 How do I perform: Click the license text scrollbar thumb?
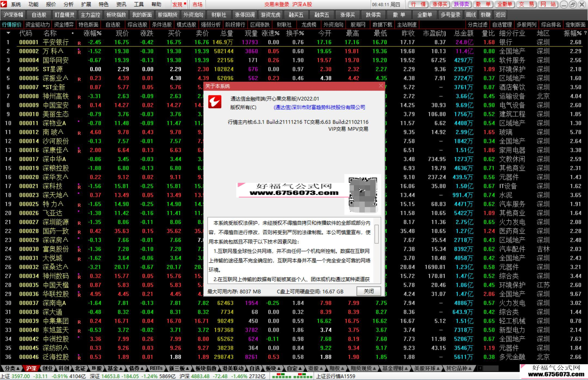coord(377,234)
